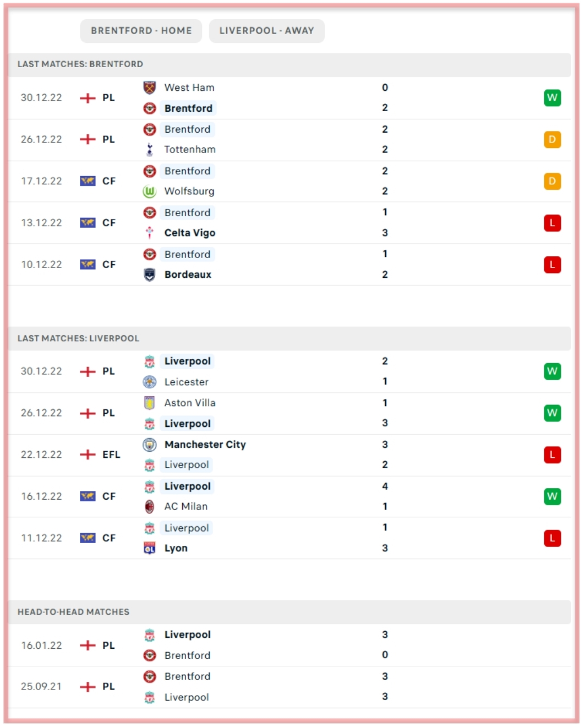Click the Wolfsburg logo icon
Image resolution: width=585 pixels, height=728 pixels.
[x=150, y=191]
